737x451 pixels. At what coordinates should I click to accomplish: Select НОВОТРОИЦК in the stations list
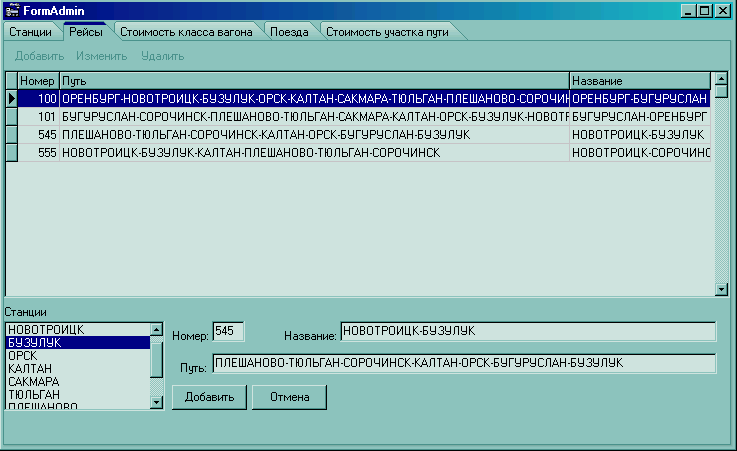(78, 329)
